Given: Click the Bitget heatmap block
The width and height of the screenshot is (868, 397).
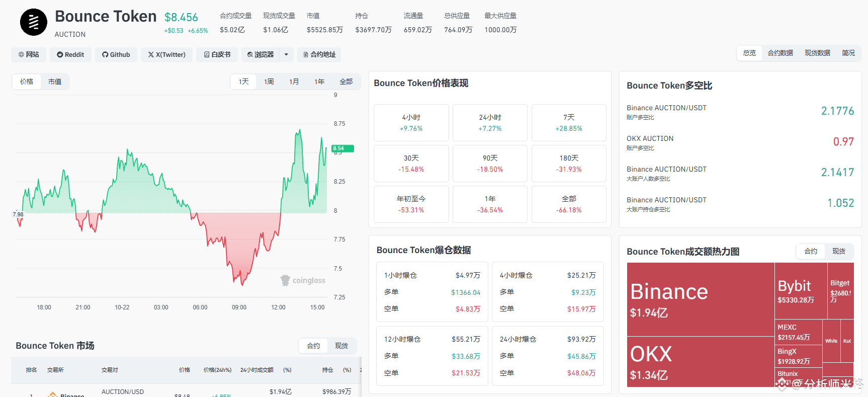Looking at the screenshot, I should click(x=840, y=291).
